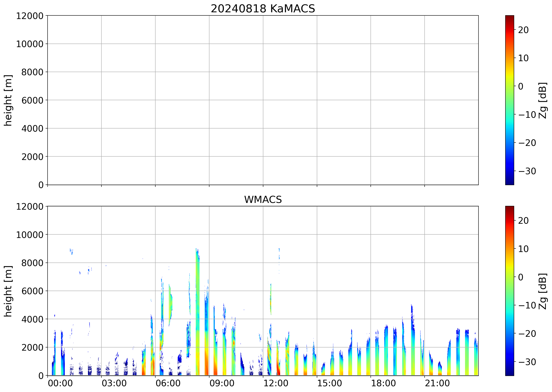
Task: Click the 03:00 time axis label
Action: (x=114, y=383)
